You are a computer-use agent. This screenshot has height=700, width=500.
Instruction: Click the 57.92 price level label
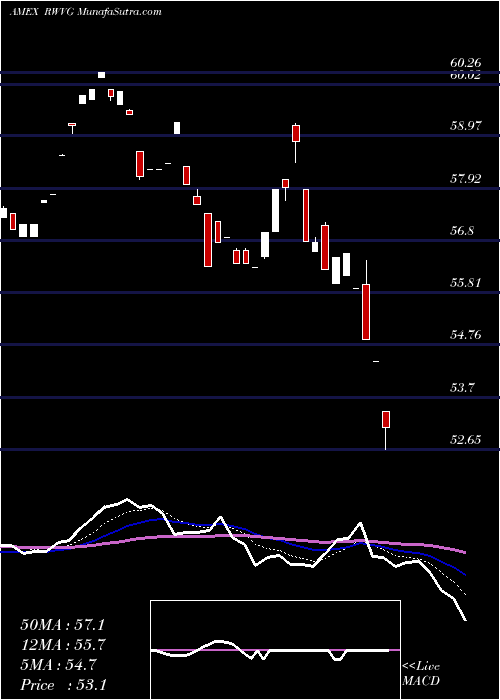(x=466, y=179)
